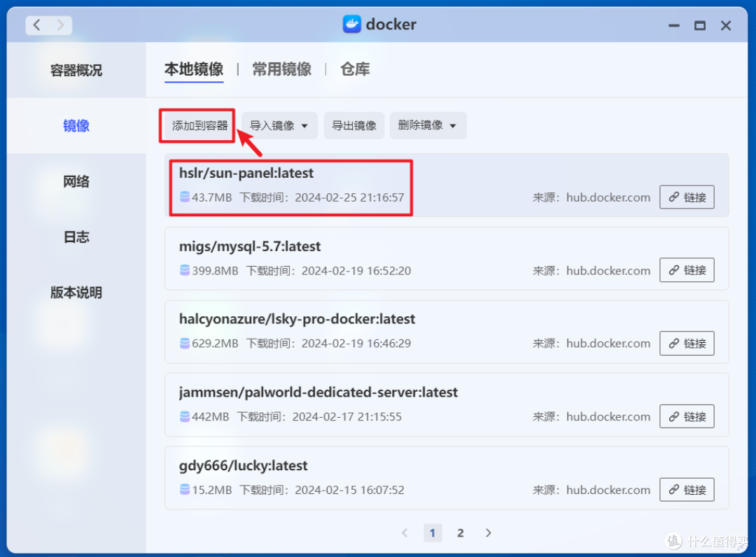Switch to the 常用镜像 tab
The width and height of the screenshot is (756, 557).
(x=281, y=69)
